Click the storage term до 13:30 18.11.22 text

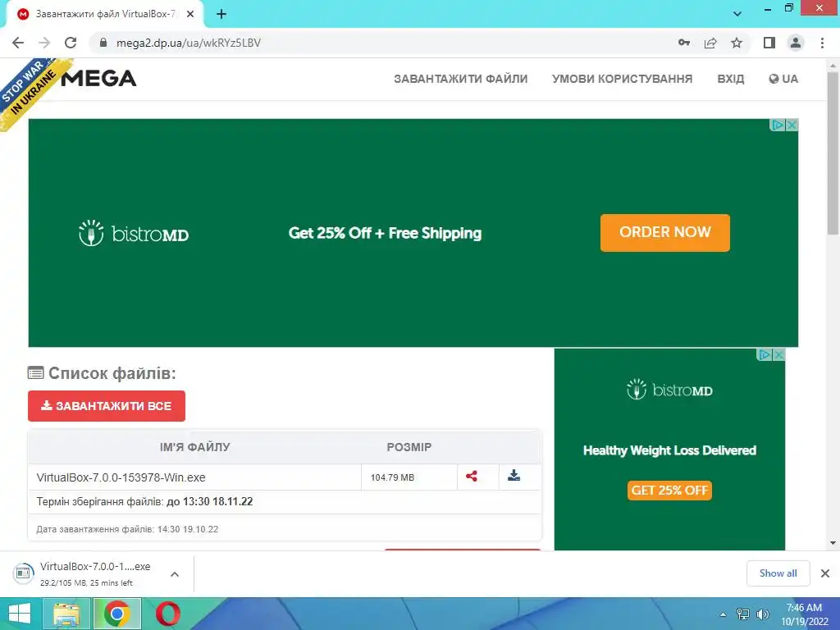tap(209, 501)
